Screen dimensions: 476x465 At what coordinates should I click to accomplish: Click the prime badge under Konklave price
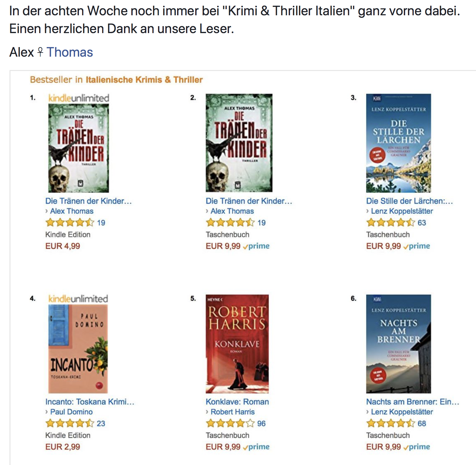pyautogui.click(x=256, y=447)
